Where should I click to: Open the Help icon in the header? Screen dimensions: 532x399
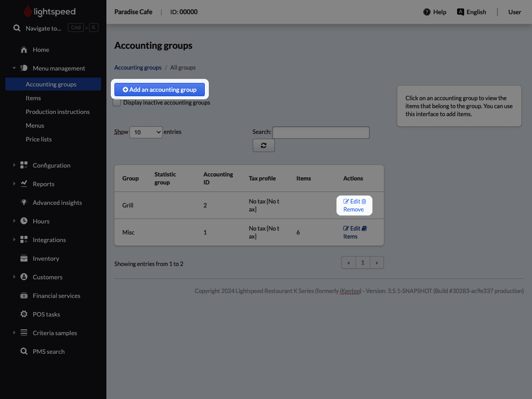pos(426,12)
